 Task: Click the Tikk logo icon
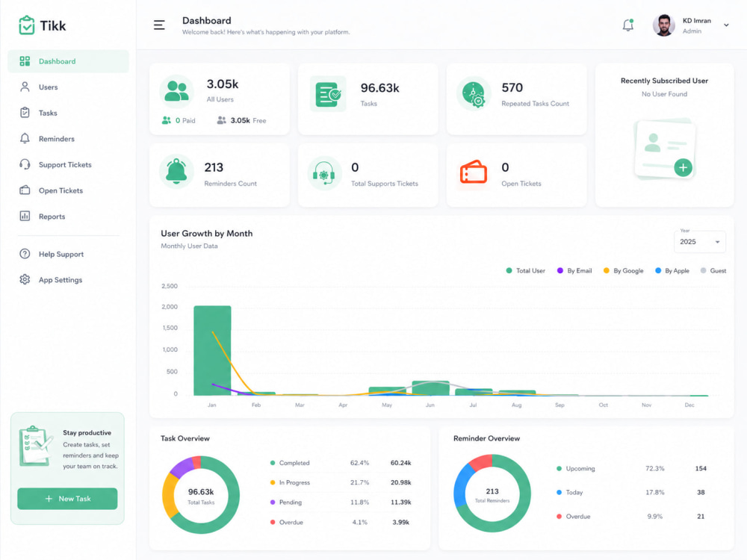pyautogui.click(x=26, y=25)
